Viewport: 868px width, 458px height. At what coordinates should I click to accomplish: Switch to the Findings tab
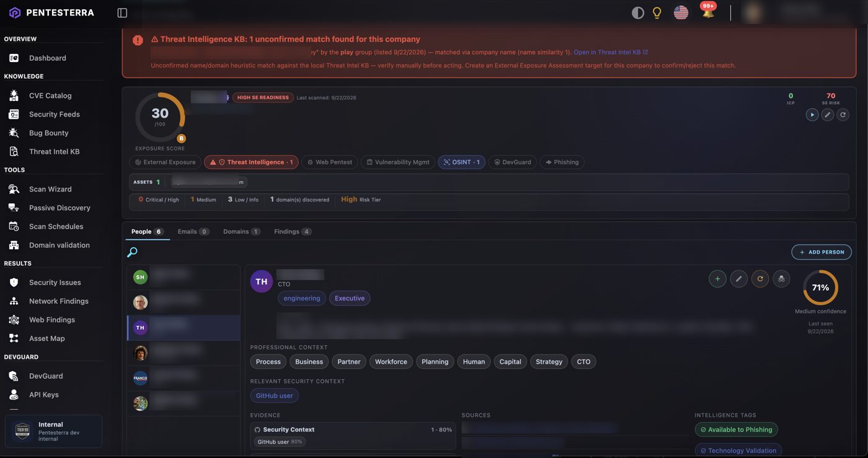[293, 232]
